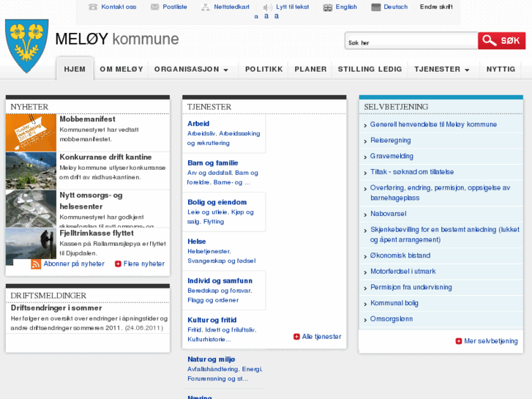The width and height of the screenshot is (532, 399).
Task: Click the speaker icon beside Lytt til tekst
Action: [x=267, y=7]
